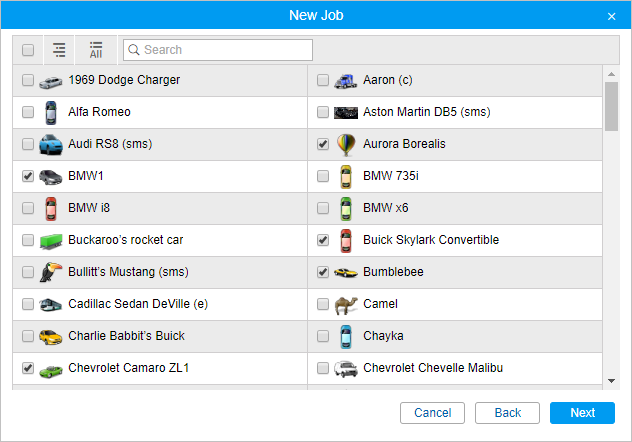Uncheck the Buick Skylark Convertible checkbox
This screenshot has height=442, width=632.
(x=322, y=240)
